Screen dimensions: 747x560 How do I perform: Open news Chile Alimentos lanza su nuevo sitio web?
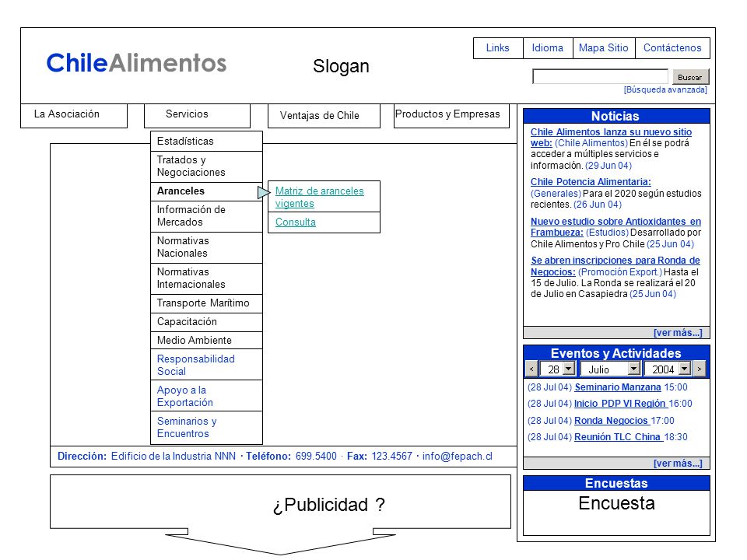tap(612, 137)
